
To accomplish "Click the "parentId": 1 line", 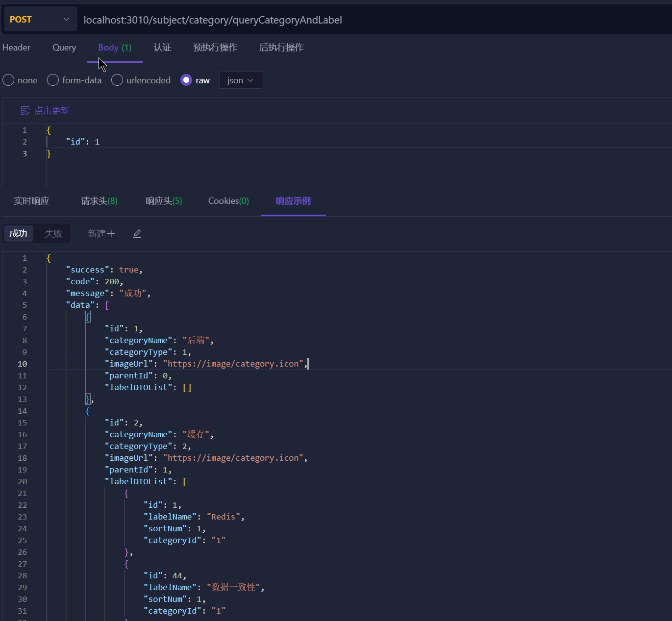I will (x=138, y=470).
